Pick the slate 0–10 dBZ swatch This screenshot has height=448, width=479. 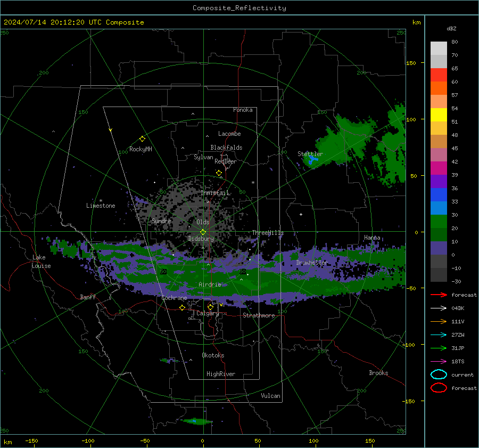[x=439, y=248]
